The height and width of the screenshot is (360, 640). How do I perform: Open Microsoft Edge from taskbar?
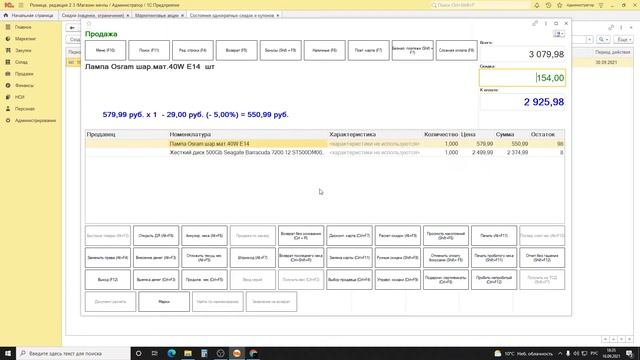coord(171,353)
